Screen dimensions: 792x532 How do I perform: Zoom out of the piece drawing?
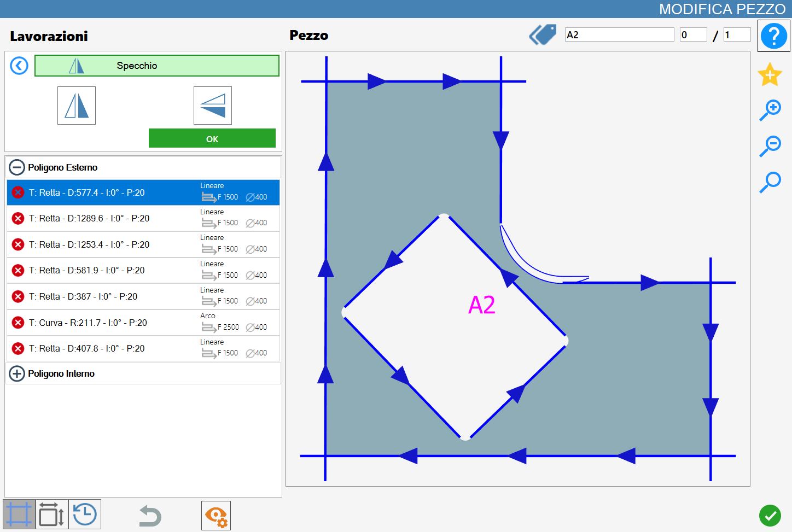[x=770, y=146]
